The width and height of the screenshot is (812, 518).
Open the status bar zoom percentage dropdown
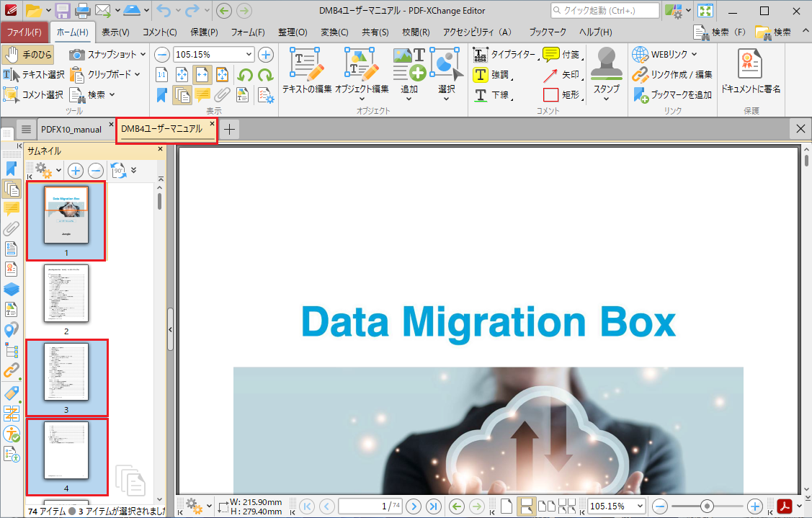pos(641,506)
